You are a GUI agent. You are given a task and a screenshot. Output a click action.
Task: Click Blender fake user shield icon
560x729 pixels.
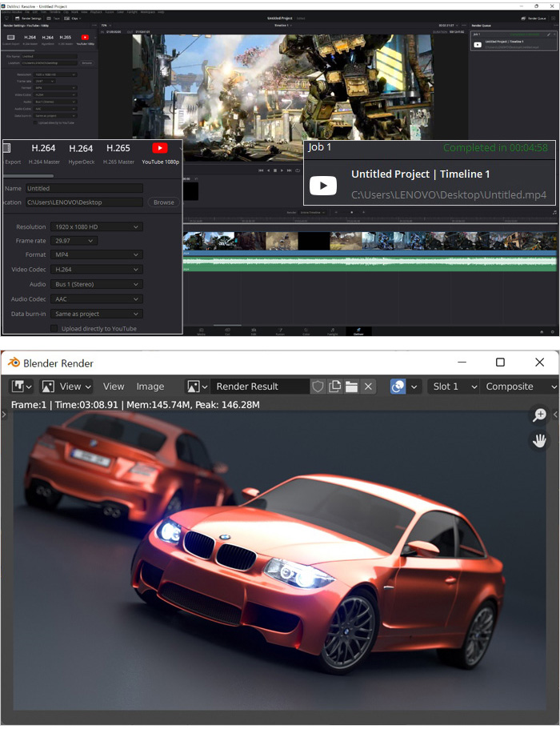pyautogui.click(x=318, y=387)
